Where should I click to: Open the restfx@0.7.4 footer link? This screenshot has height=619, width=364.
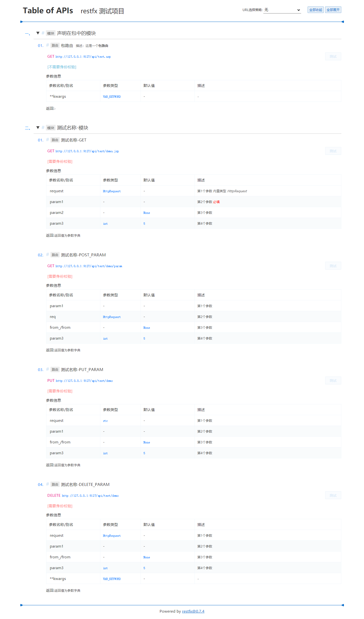[193, 611]
